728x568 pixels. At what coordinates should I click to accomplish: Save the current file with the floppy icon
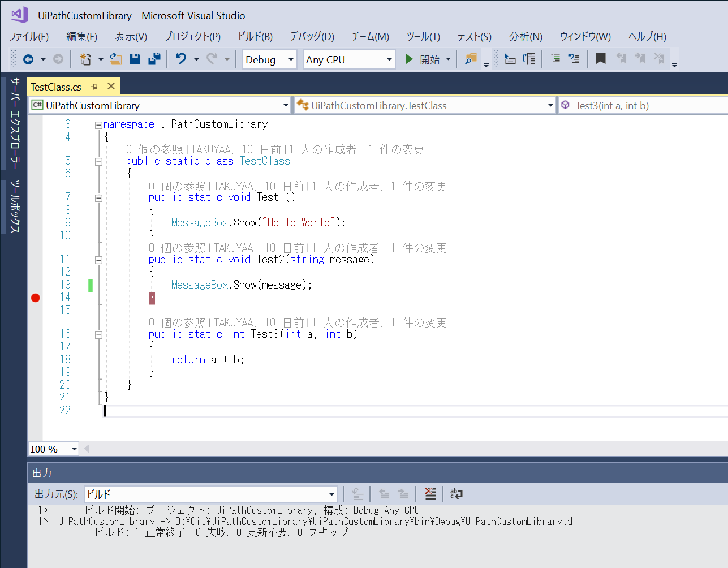coord(135,59)
